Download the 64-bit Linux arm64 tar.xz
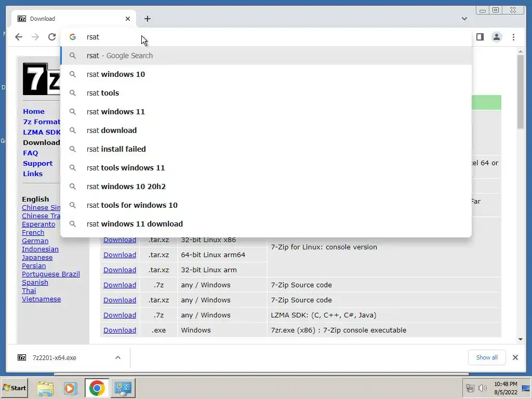532x399 pixels. click(120, 255)
